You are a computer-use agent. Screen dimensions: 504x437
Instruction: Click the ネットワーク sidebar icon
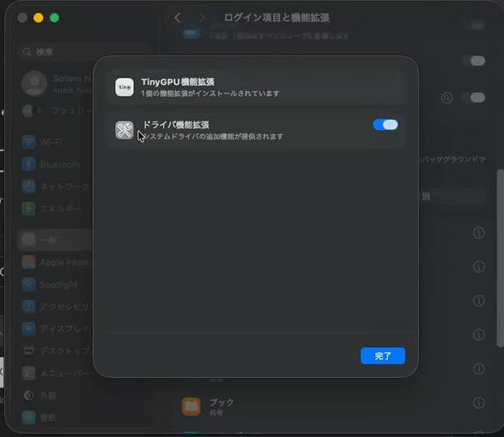point(28,186)
